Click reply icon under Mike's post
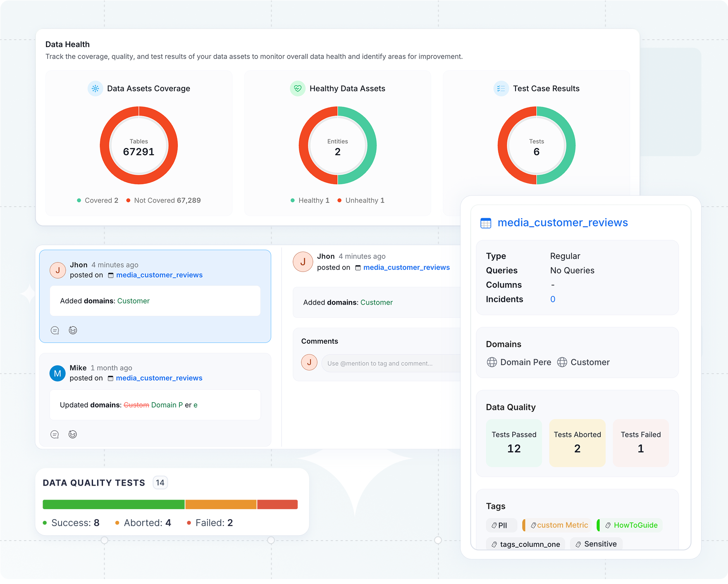Image resolution: width=728 pixels, height=584 pixels. [x=55, y=434]
